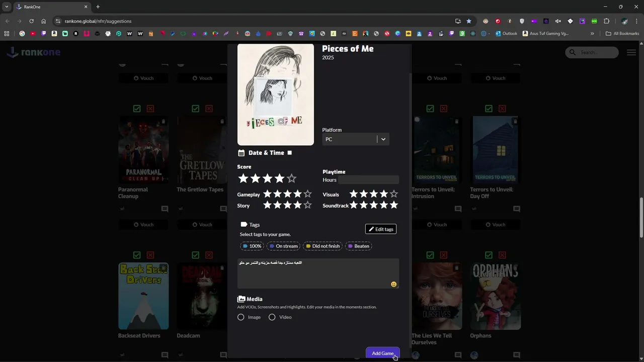Set Story rating to five stars
This screenshot has width=644, height=362.
(x=307, y=205)
